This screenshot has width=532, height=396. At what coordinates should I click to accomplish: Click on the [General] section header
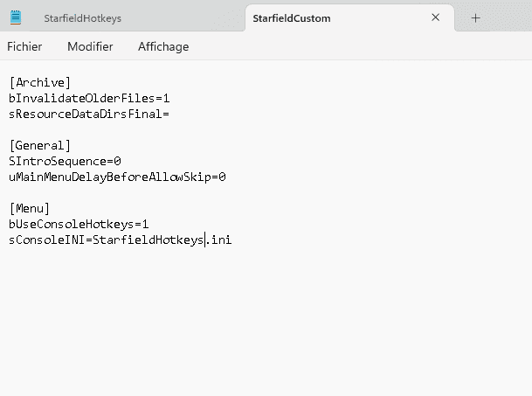click(x=39, y=145)
